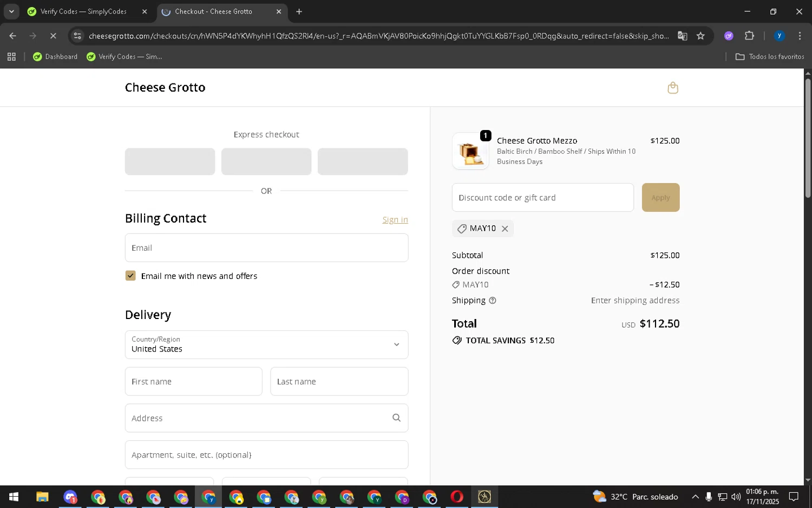The image size is (812, 508).
Task: Switch to Verify Codes — SimplyCodes tab
Action: [x=83, y=11]
